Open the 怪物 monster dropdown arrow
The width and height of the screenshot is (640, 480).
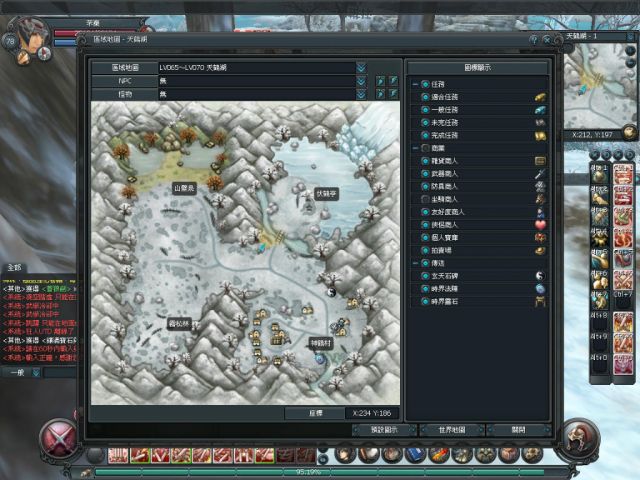tap(361, 95)
